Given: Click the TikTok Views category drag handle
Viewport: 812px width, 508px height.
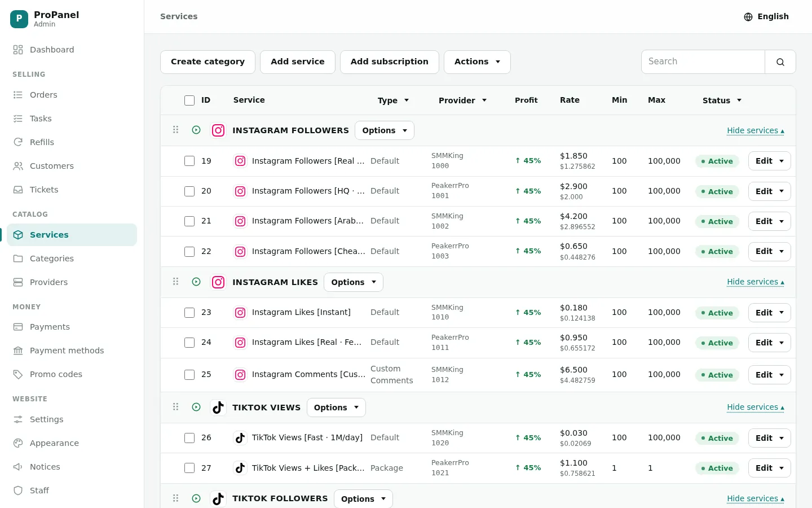Looking at the screenshot, I should pyautogui.click(x=175, y=407).
